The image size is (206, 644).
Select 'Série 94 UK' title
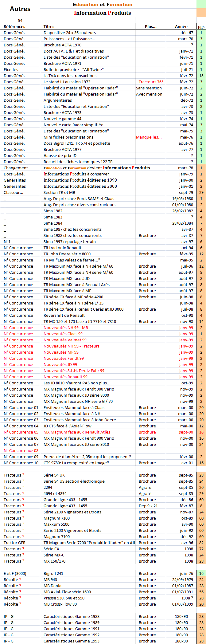tap(54, 475)
